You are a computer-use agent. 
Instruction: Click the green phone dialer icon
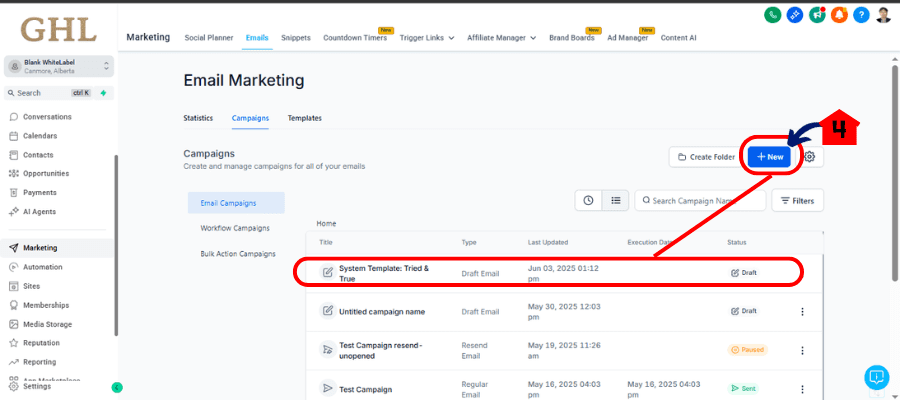pyautogui.click(x=773, y=15)
